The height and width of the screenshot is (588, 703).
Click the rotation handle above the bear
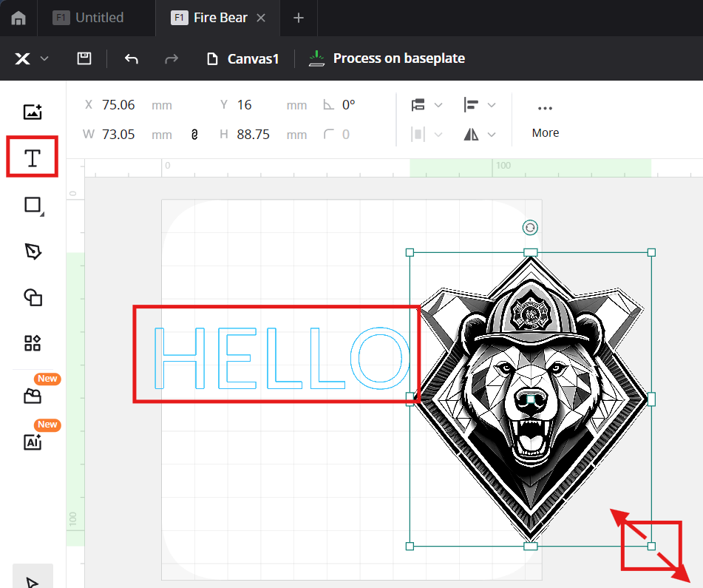(x=530, y=228)
